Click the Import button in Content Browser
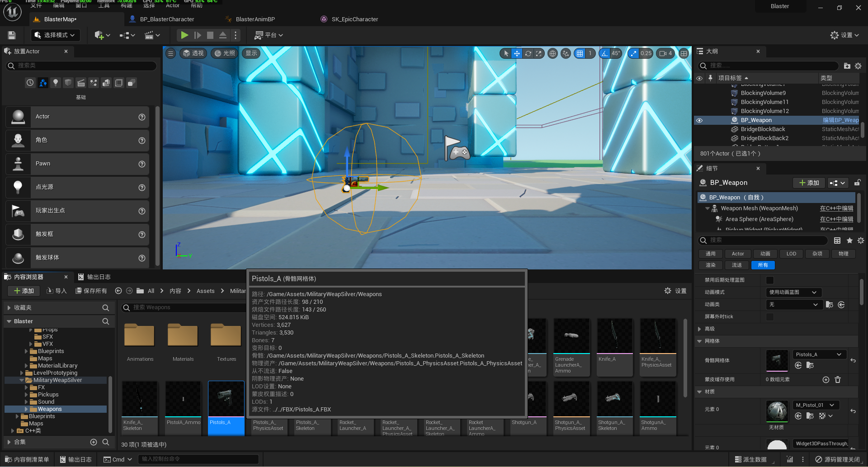Screen dimensions: 868x467 [x=57, y=291]
